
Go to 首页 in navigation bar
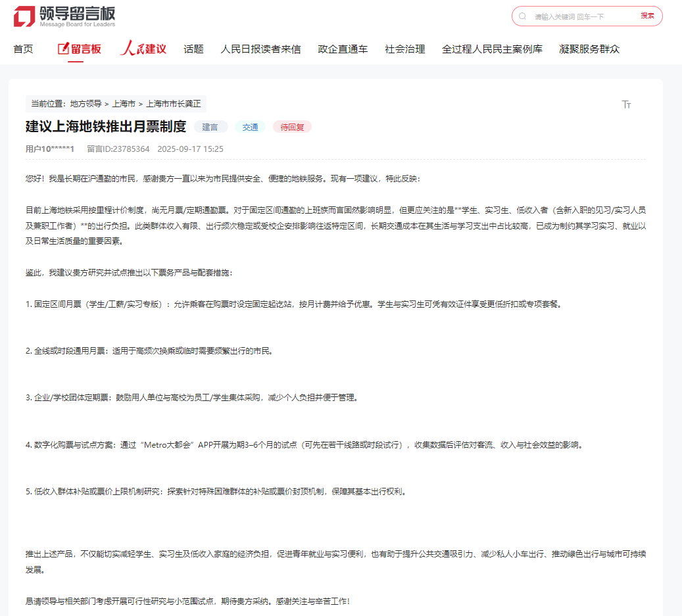[23, 49]
